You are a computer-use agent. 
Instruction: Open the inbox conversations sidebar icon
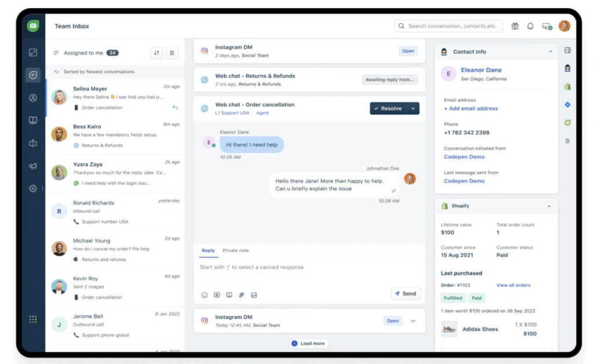tap(33, 75)
